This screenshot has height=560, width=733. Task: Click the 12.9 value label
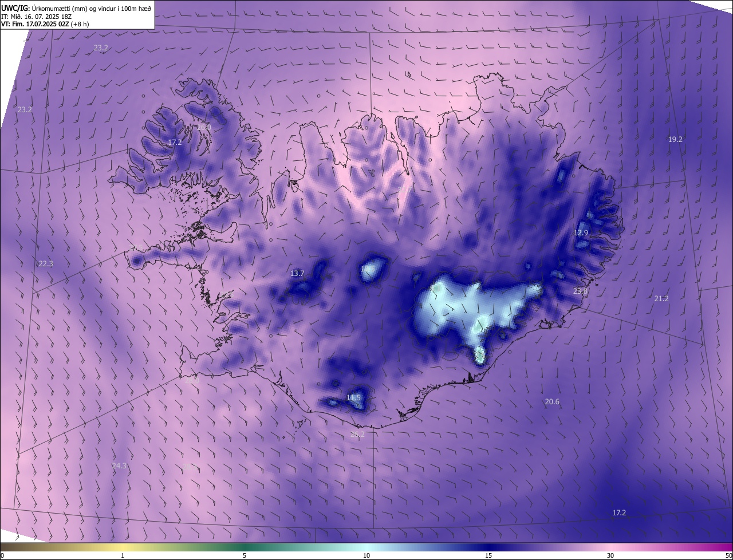pyautogui.click(x=581, y=232)
